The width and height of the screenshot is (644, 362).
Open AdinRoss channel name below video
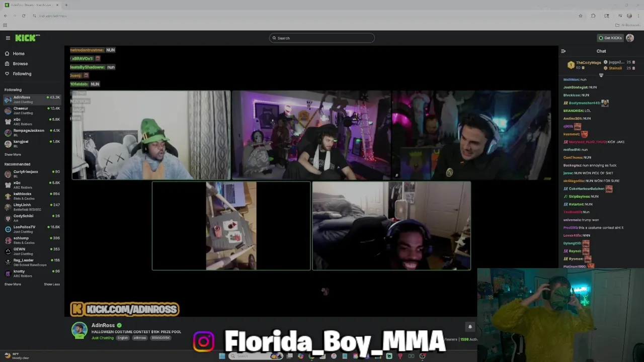(103, 325)
